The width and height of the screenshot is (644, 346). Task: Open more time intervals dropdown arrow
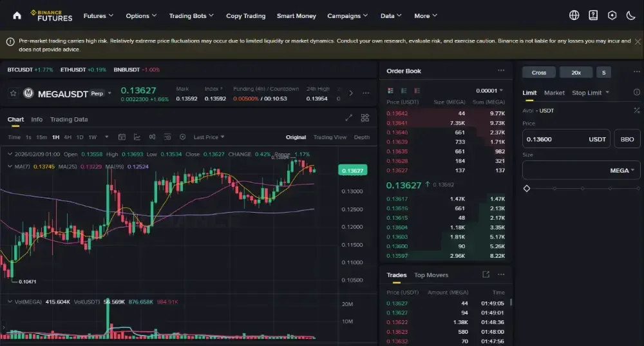(106, 137)
